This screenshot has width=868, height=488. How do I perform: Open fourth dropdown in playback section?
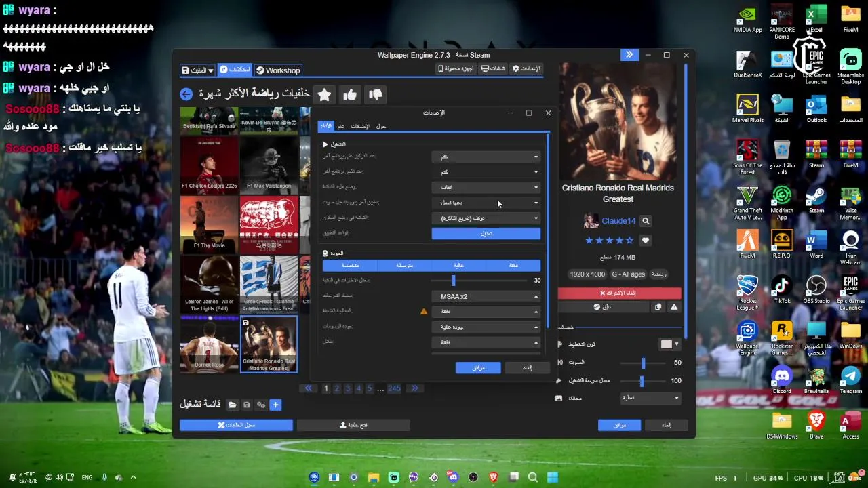(x=486, y=203)
